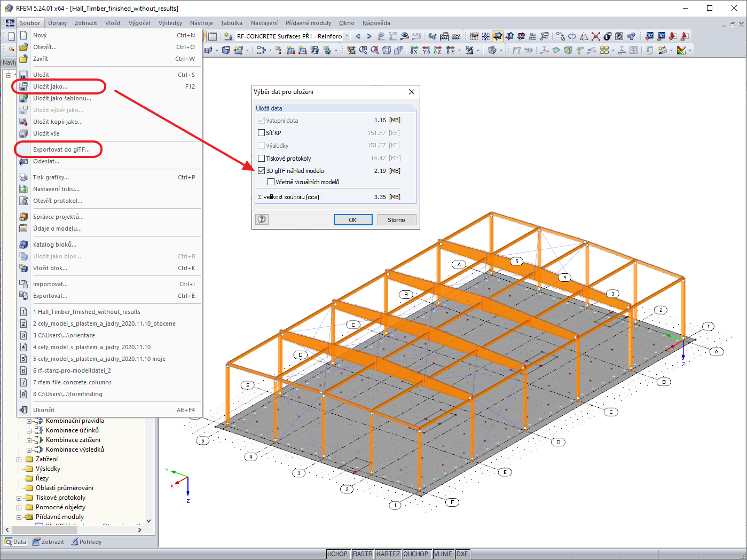
Task: Click the help icon in save dialog
Action: tap(262, 219)
